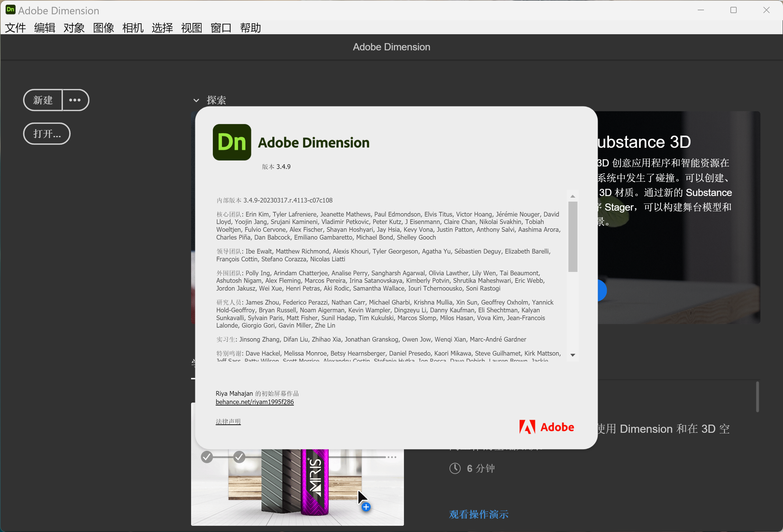Click the 版本 3.4.9 text

coord(276,167)
